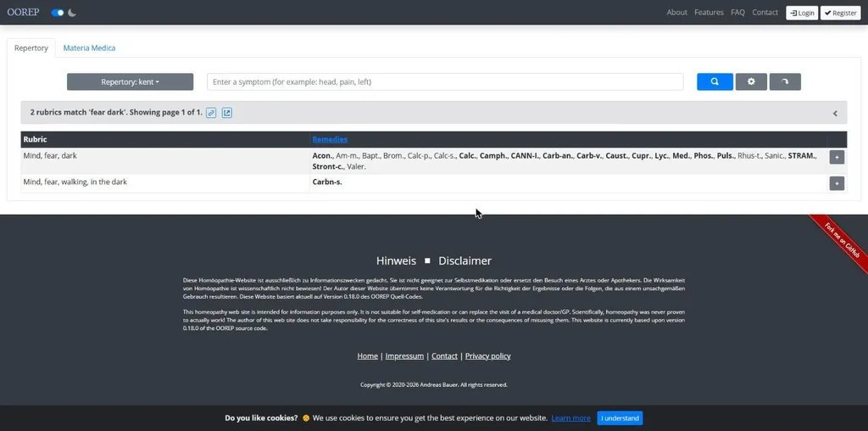This screenshot has width=868, height=431.
Task: Add 'Mind, fear, dark' rubric with plus button
Action: 837,157
